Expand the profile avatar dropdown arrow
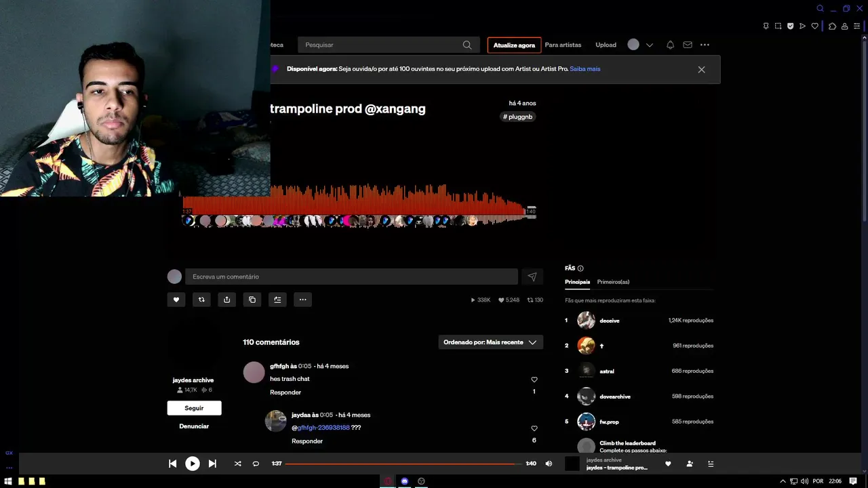The height and width of the screenshot is (488, 868). pyautogui.click(x=650, y=45)
